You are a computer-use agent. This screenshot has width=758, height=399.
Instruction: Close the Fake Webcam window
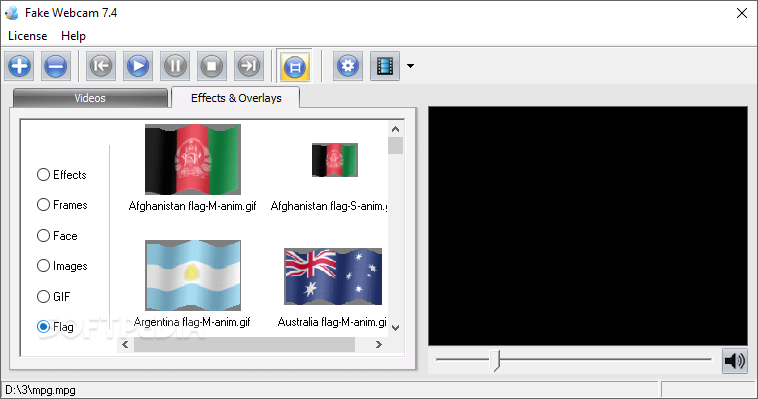[x=742, y=13]
